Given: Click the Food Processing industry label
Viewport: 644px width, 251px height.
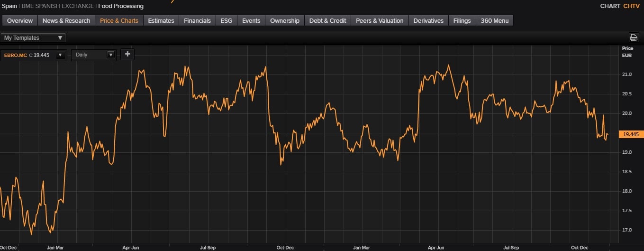Looking at the screenshot, I should [x=121, y=6].
